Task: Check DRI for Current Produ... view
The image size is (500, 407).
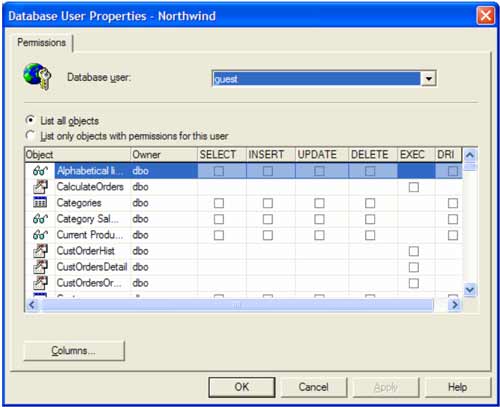Action: (x=453, y=235)
